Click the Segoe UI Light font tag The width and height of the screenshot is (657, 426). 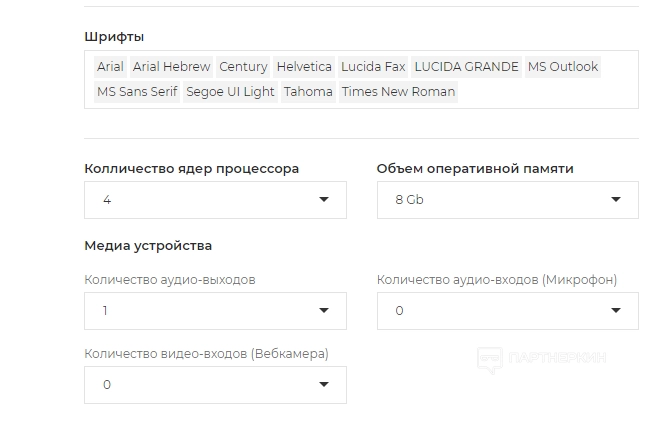(230, 92)
